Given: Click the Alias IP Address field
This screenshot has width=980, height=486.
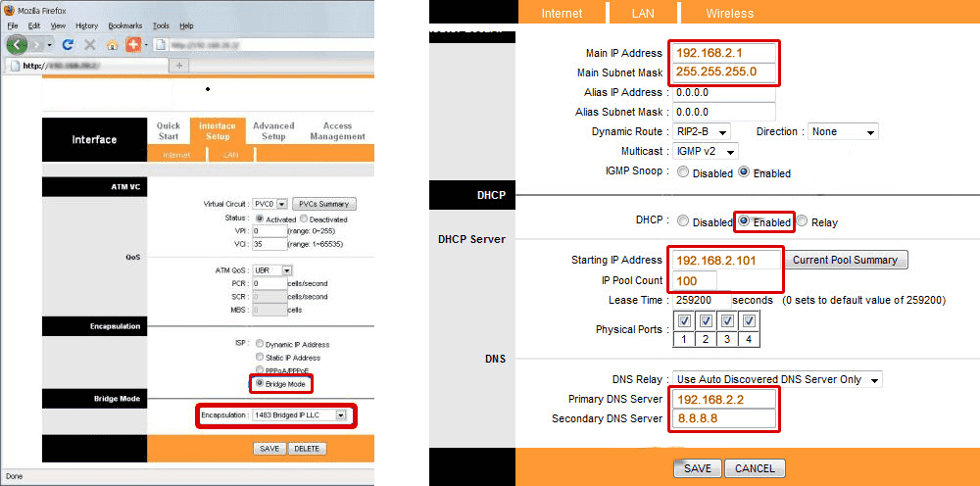Looking at the screenshot, I should (x=724, y=92).
